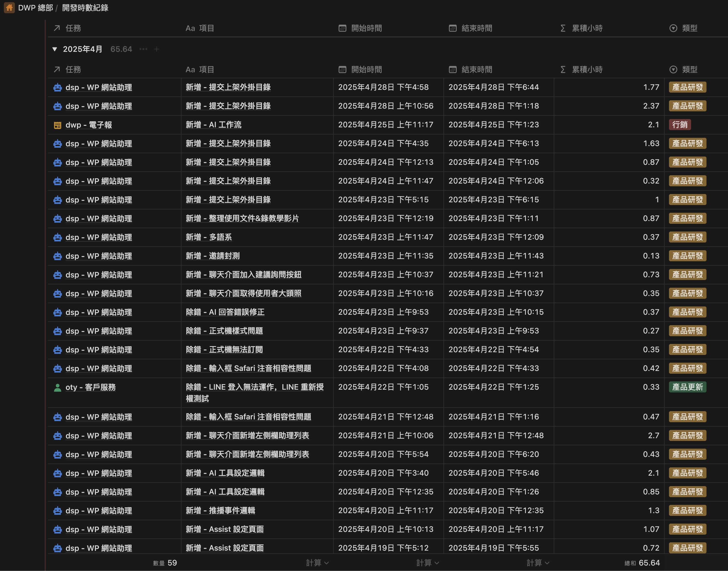The height and width of the screenshot is (571, 728).
Task: Open the 開始時間 column 計算 dropdown
Action: 428,563
